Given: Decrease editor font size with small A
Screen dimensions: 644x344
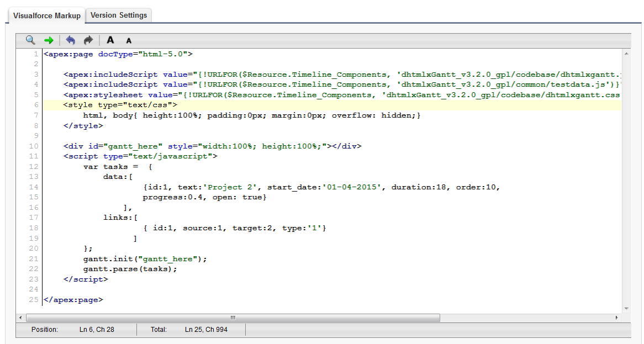Looking at the screenshot, I should point(129,41).
